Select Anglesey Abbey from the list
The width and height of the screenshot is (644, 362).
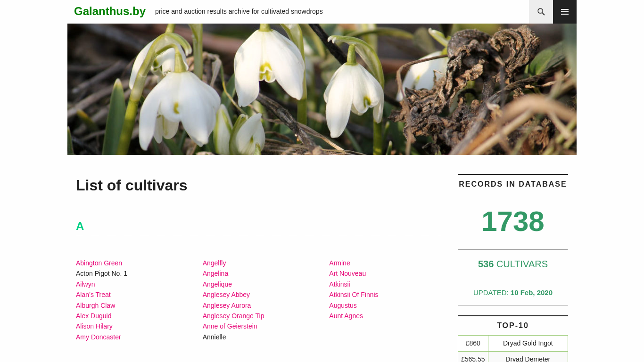coord(226,295)
